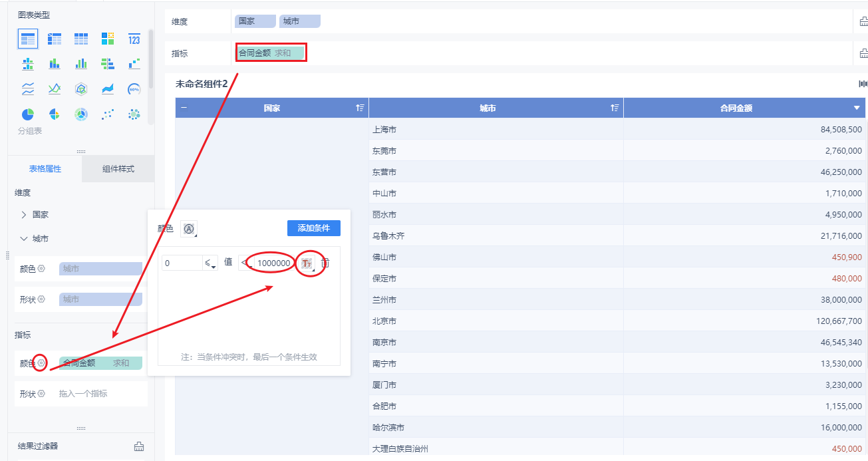
Task: Open the < operator dropdown before 1000000
Action: click(x=246, y=263)
